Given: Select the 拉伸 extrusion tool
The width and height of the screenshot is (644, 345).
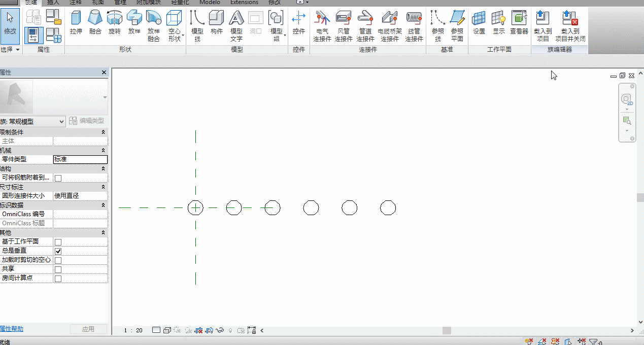Looking at the screenshot, I should click(76, 23).
